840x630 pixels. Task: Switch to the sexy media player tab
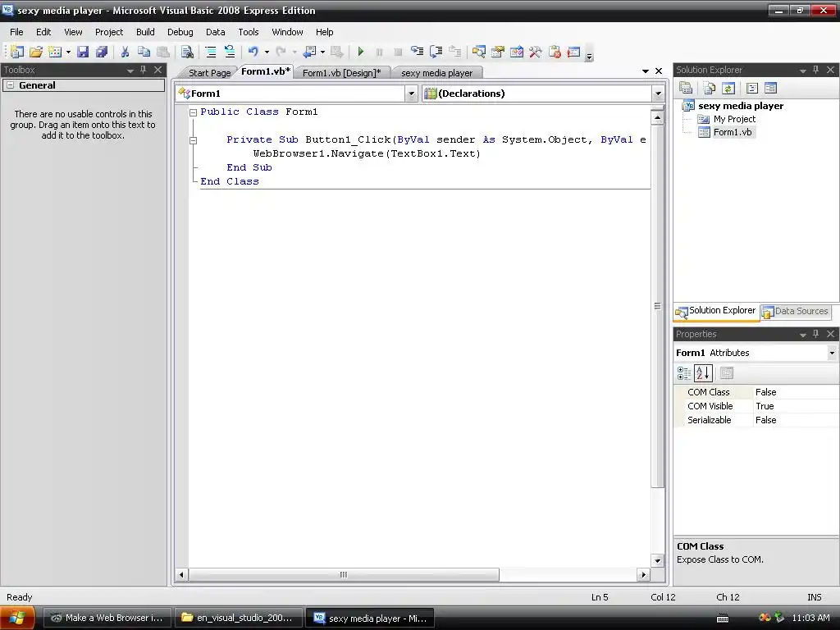pos(436,73)
